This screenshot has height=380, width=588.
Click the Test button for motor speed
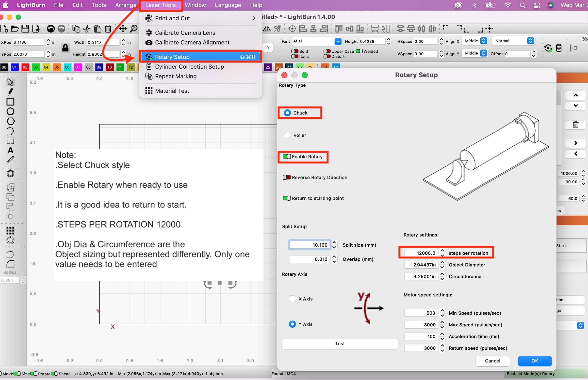click(340, 343)
